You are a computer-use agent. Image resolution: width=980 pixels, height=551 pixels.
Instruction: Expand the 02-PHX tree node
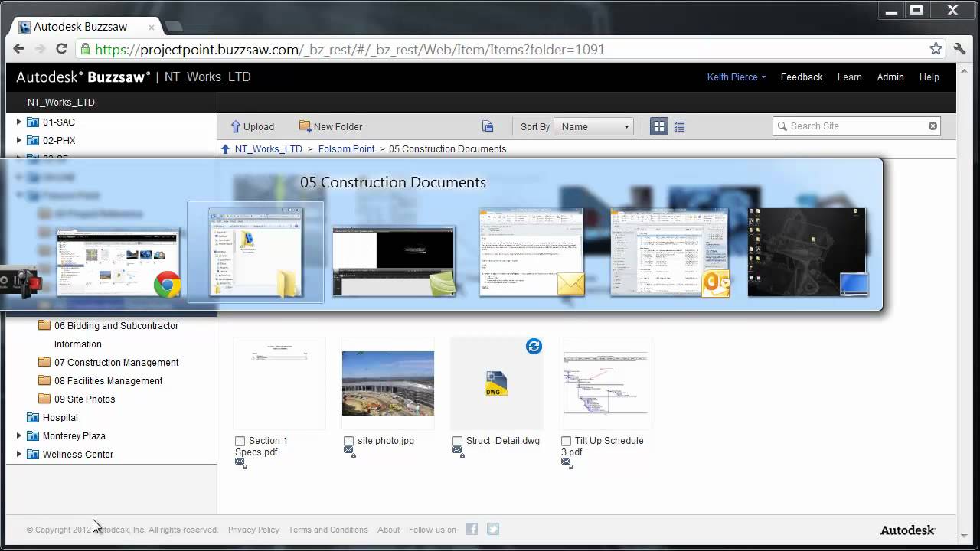(19, 140)
